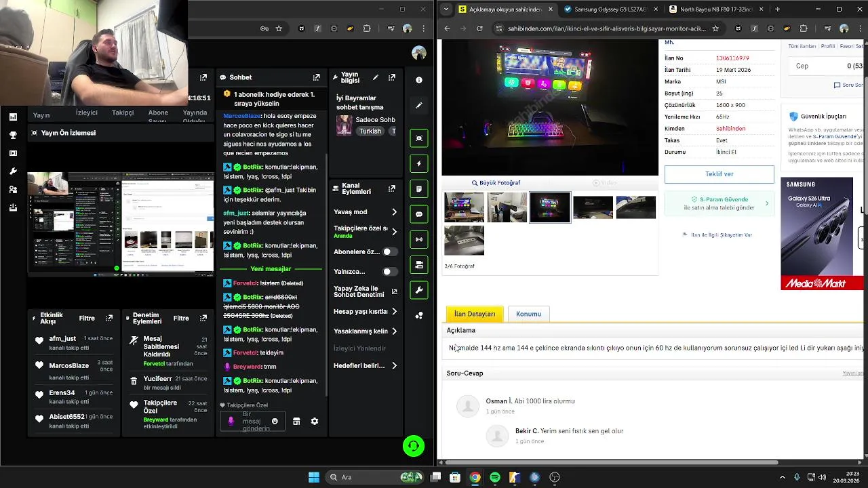Open Chrome extensions puzzle icon in right window
Image resolution: width=868 pixels, height=488 pixels.
pyautogui.click(x=804, y=28)
